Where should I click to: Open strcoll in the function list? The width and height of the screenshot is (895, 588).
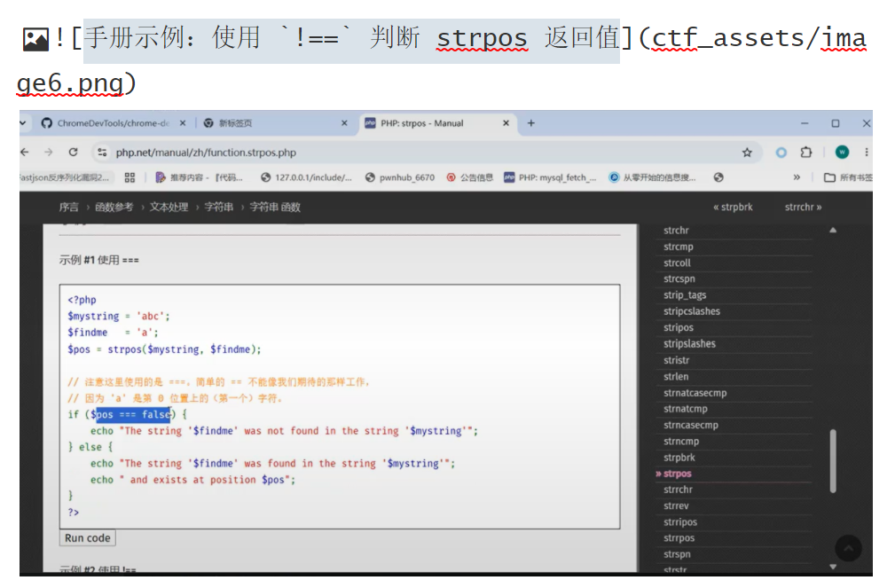point(677,263)
